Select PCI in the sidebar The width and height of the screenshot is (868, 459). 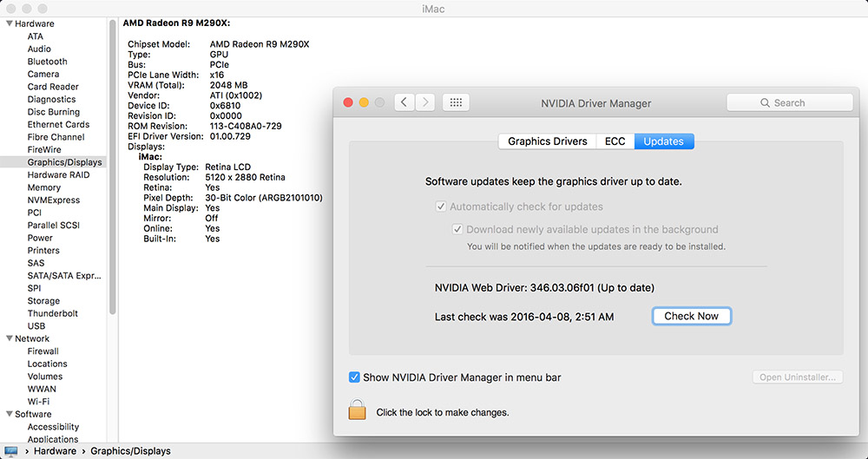point(35,213)
